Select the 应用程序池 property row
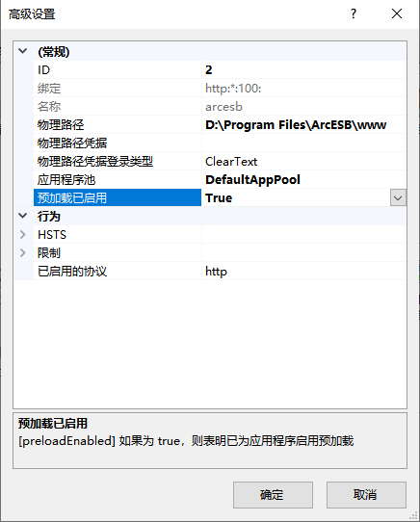 (x=220, y=180)
